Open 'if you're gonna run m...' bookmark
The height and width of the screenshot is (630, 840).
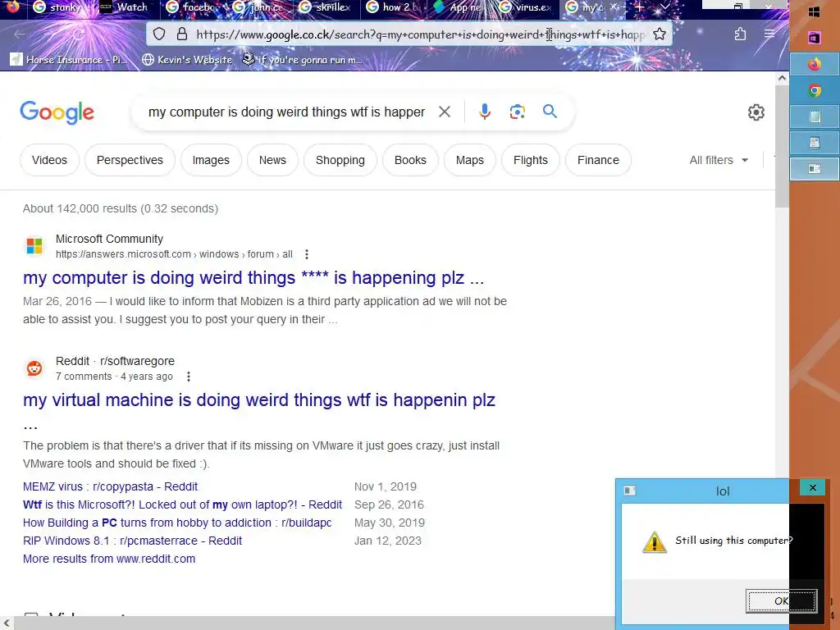[303, 60]
